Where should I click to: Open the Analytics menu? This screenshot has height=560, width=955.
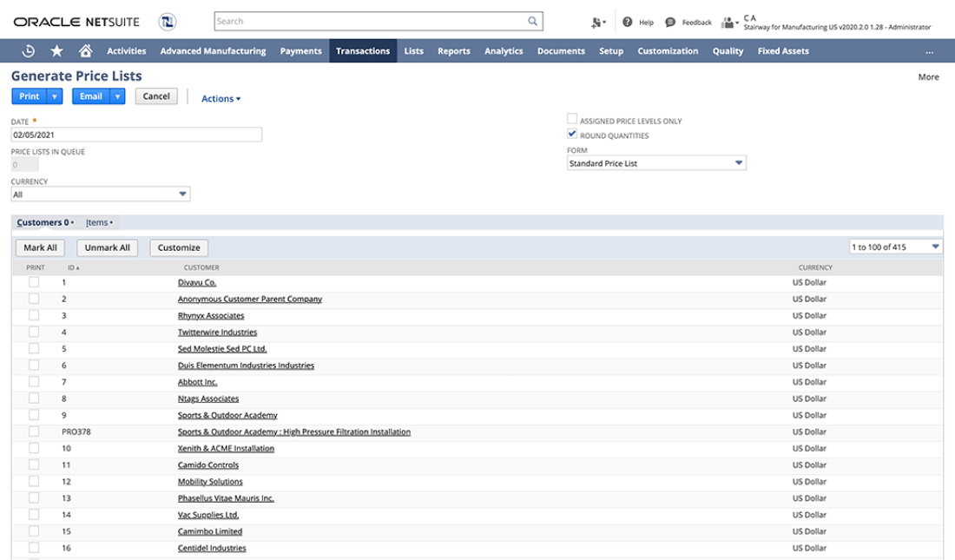pyautogui.click(x=504, y=51)
